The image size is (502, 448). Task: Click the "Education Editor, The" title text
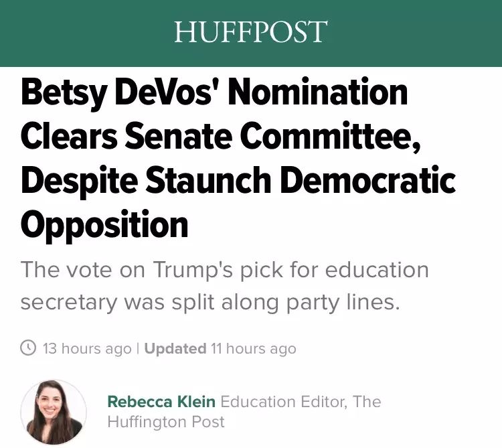[301, 402]
